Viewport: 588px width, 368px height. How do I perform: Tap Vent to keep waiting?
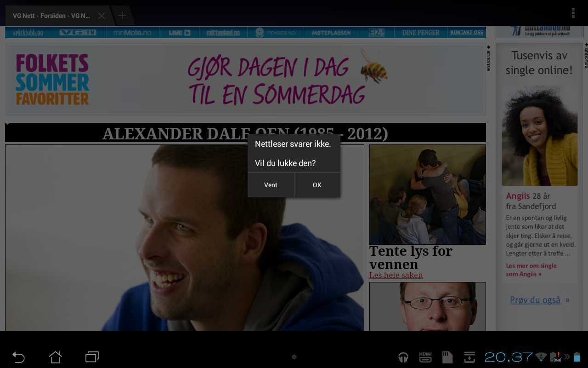coord(271,185)
